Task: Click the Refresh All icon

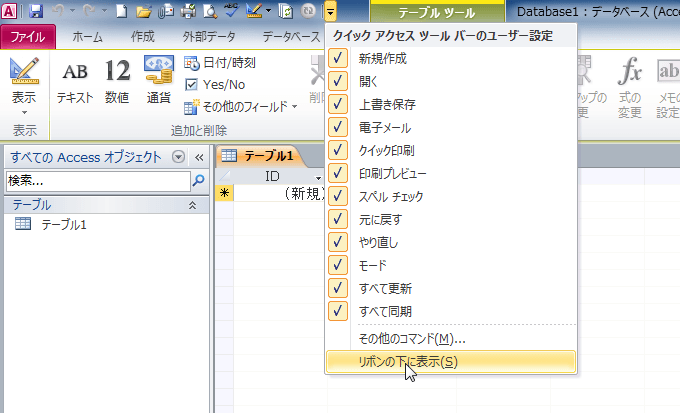Action: coord(285,11)
